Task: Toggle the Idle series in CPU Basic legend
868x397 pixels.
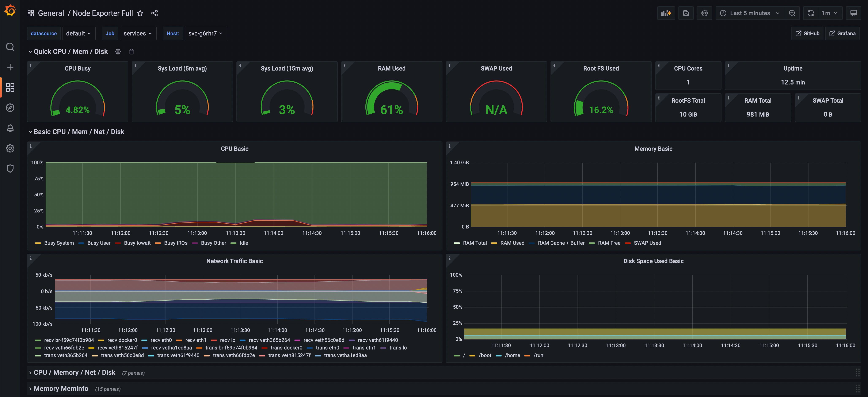Action: [243, 243]
